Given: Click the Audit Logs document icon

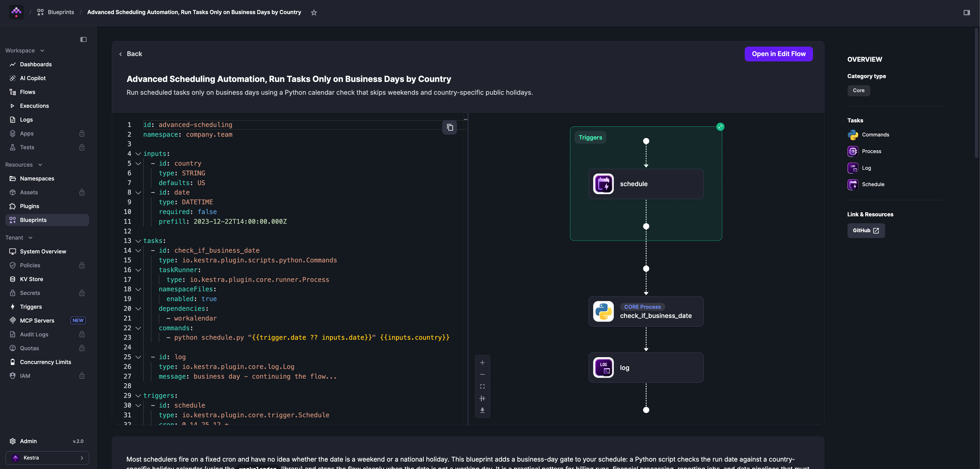Looking at the screenshot, I should click(13, 334).
